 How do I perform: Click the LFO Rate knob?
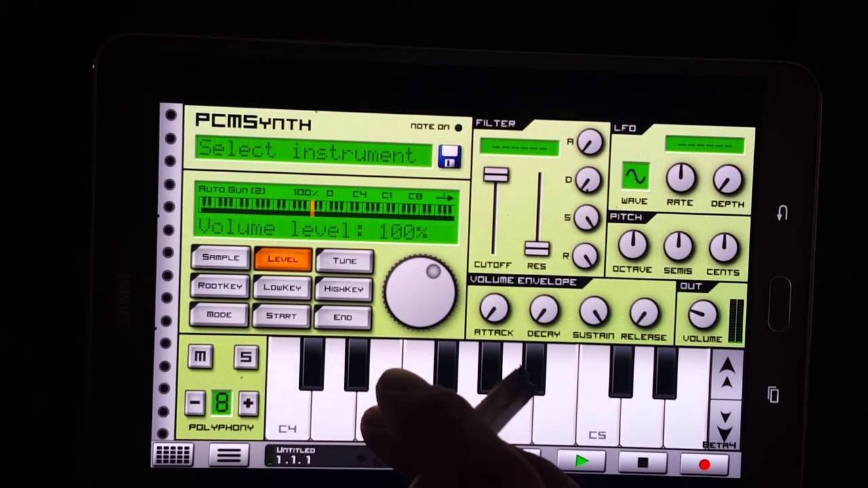tap(680, 178)
